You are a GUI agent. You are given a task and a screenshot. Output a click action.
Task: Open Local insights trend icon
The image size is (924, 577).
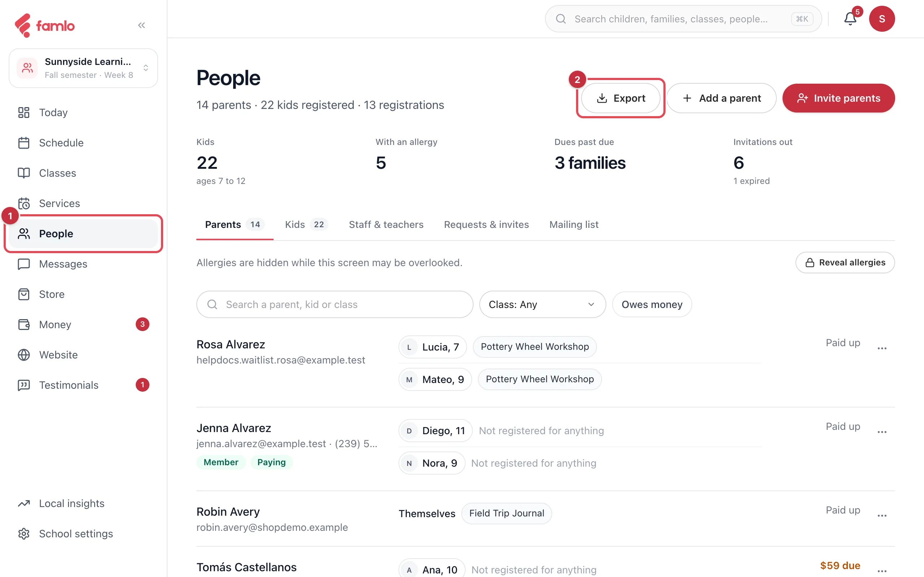point(24,503)
